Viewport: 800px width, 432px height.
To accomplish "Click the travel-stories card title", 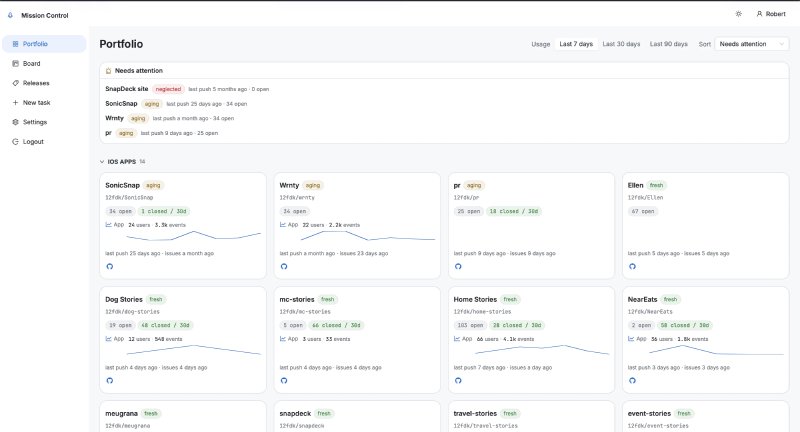I will (x=475, y=414).
